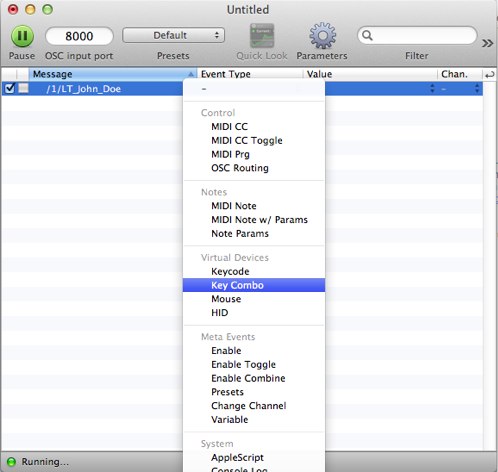The image size is (498, 472).
Task: Click the OSC input port label
Action: 79,56
